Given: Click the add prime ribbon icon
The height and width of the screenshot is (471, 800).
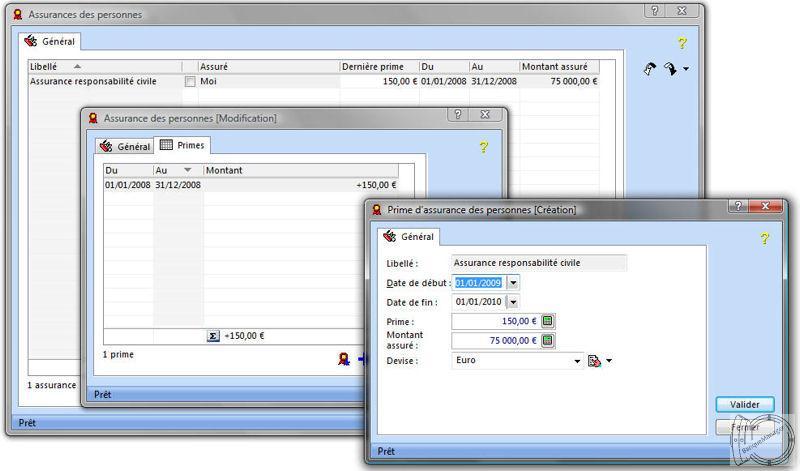Looking at the screenshot, I should 344,358.
